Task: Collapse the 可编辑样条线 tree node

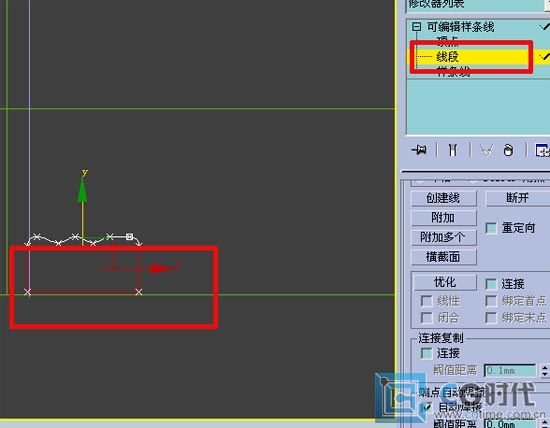Action: point(416,27)
